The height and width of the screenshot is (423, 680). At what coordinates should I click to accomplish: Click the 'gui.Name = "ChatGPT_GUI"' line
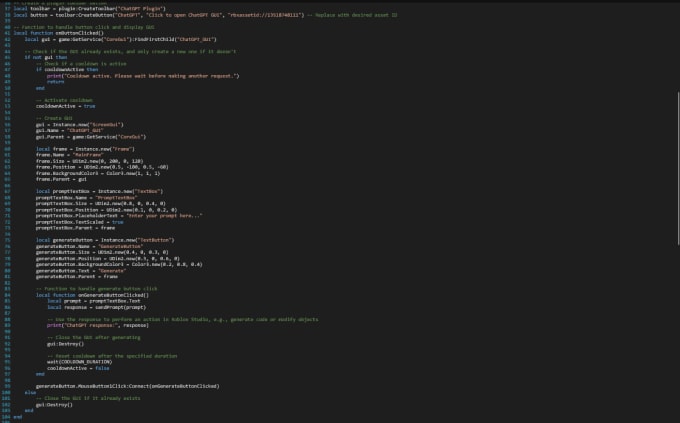click(x=70, y=130)
